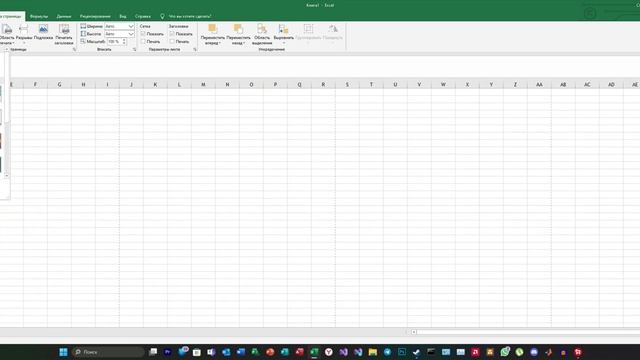Open Область выделения (Selection Pane)
The height and width of the screenshot is (360, 640).
pyautogui.click(x=262, y=35)
